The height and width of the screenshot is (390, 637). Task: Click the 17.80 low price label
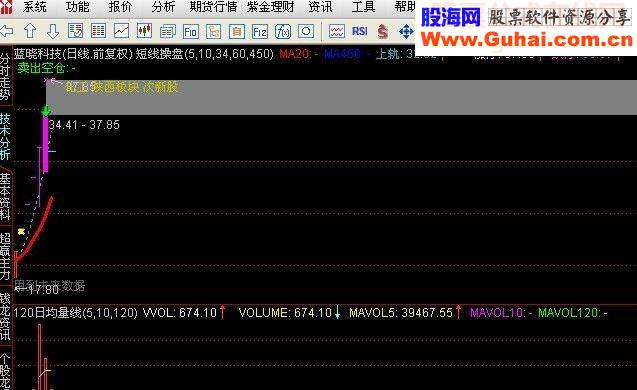tap(43, 290)
